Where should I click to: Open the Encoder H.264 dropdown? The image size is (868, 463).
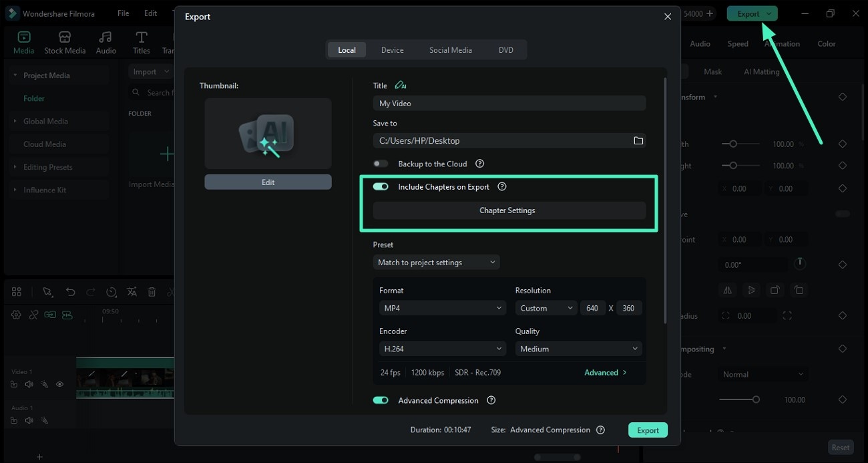(443, 349)
